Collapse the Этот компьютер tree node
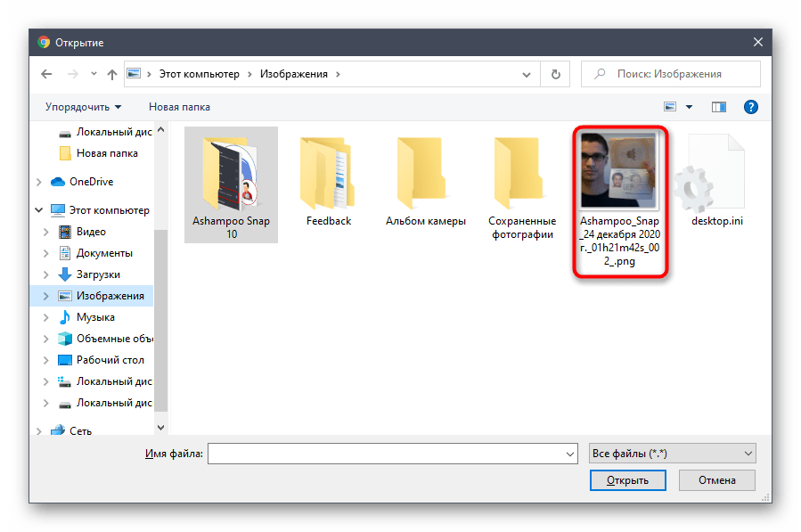 [x=38, y=210]
